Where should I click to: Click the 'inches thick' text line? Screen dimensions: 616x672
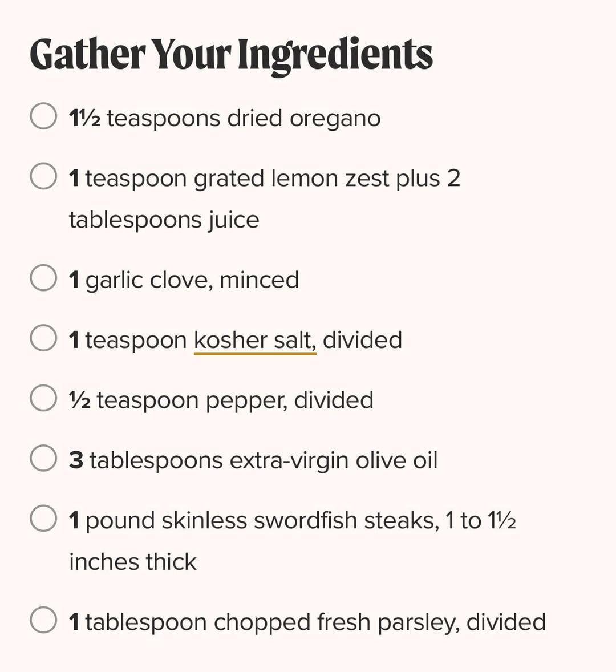tap(132, 562)
